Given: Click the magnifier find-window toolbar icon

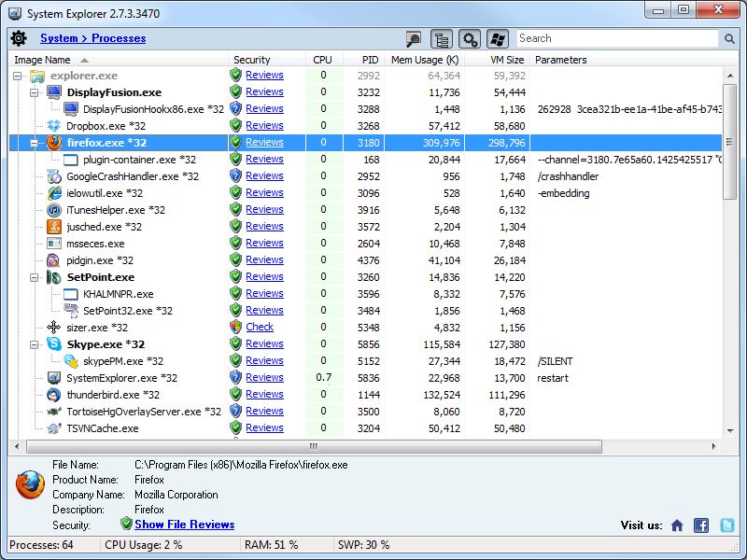Looking at the screenshot, I should coord(412,37).
